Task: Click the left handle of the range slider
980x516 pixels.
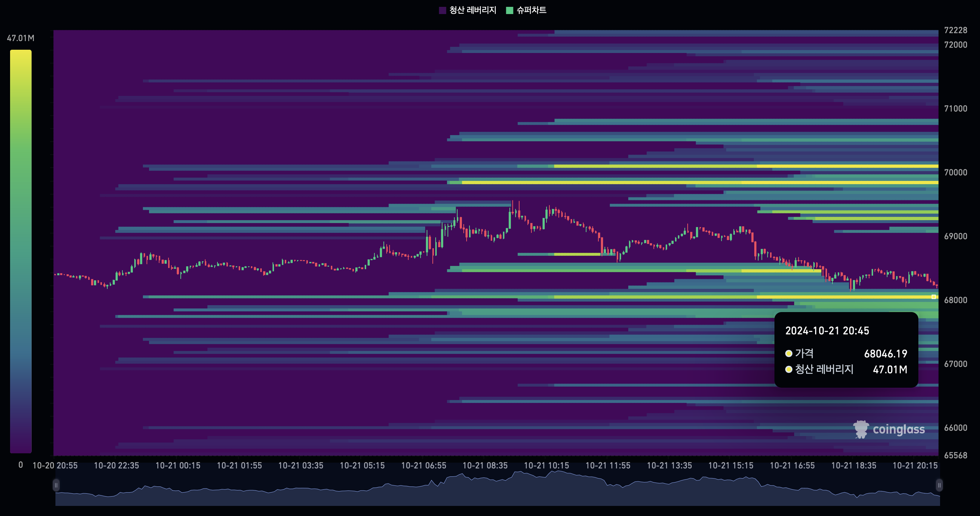Action: pyautogui.click(x=56, y=485)
